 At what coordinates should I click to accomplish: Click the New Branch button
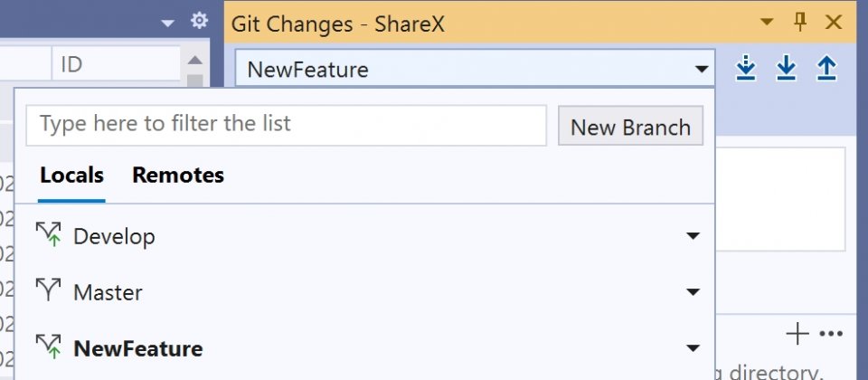click(630, 127)
